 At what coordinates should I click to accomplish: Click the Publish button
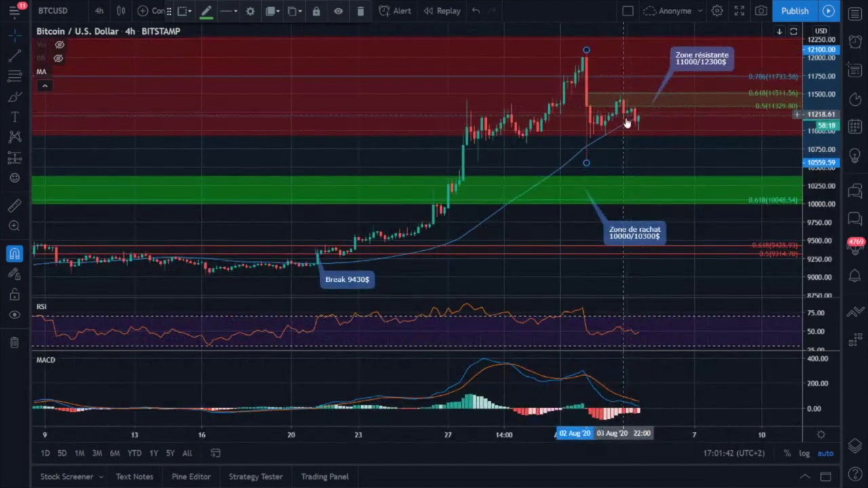point(795,11)
